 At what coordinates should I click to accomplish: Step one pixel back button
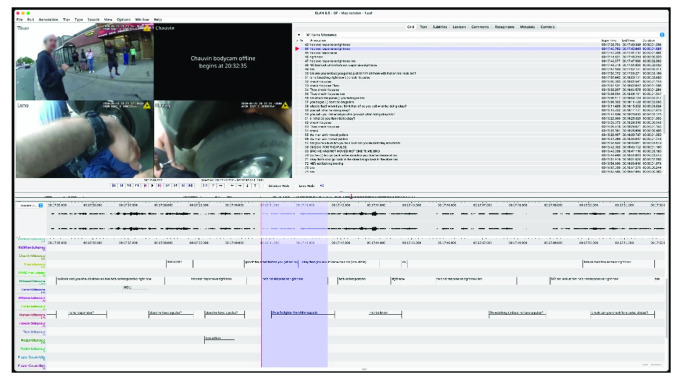145,186
